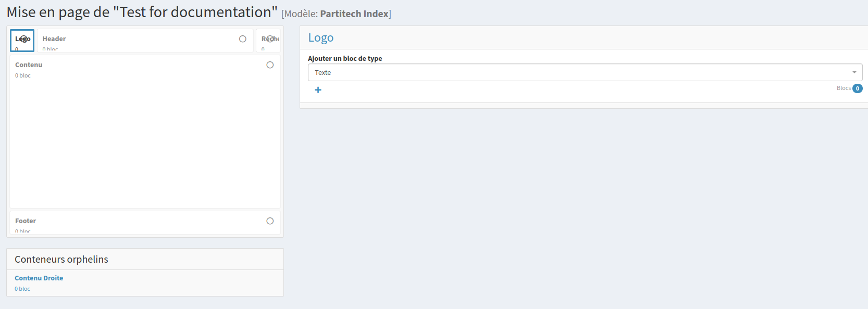Choose the Footer container label

(x=26, y=221)
